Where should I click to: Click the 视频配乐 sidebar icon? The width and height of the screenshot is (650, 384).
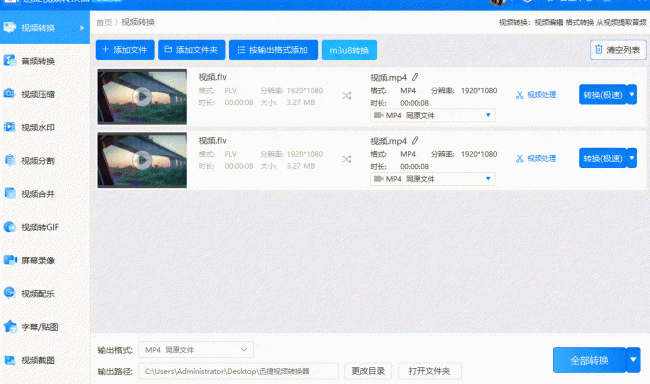click(10, 293)
